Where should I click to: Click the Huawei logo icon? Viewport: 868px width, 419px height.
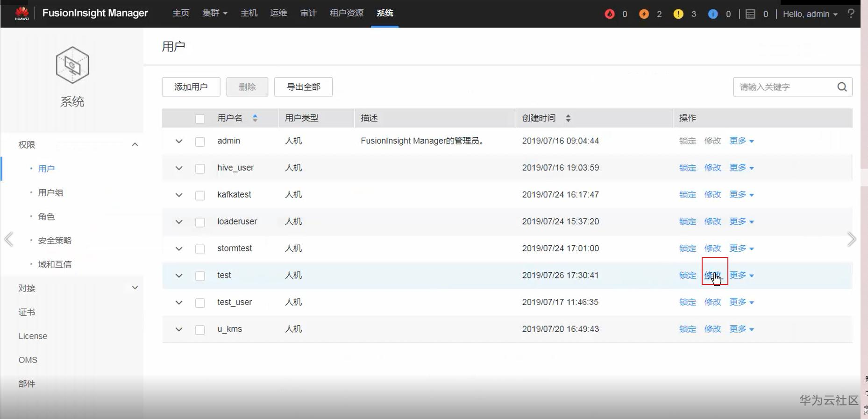[22, 14]
